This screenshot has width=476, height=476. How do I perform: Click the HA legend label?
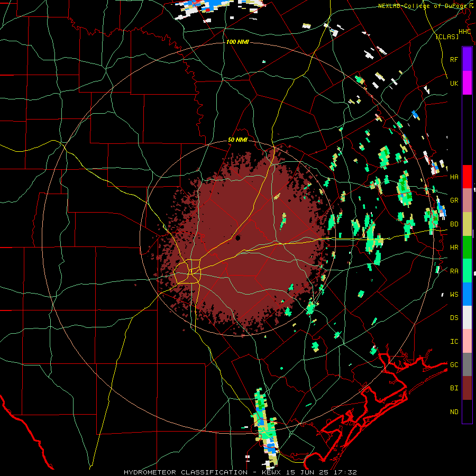pos(454,177)
